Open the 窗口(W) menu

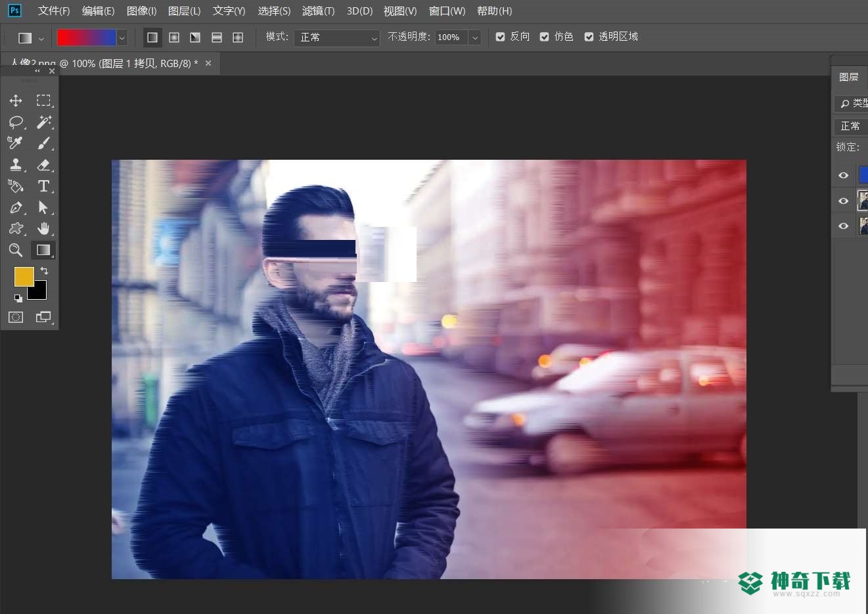tap(447, 11)
